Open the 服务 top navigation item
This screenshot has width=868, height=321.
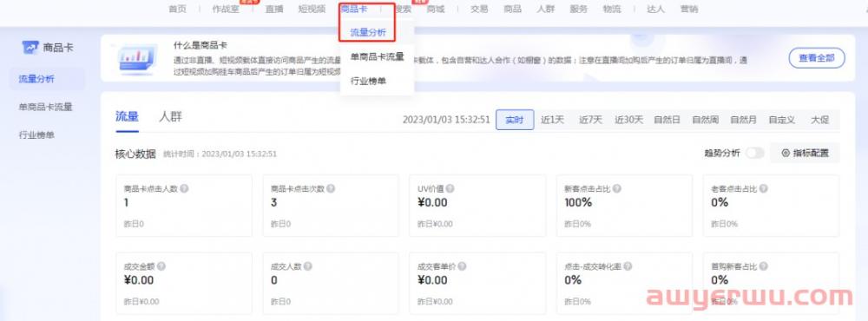578,9
